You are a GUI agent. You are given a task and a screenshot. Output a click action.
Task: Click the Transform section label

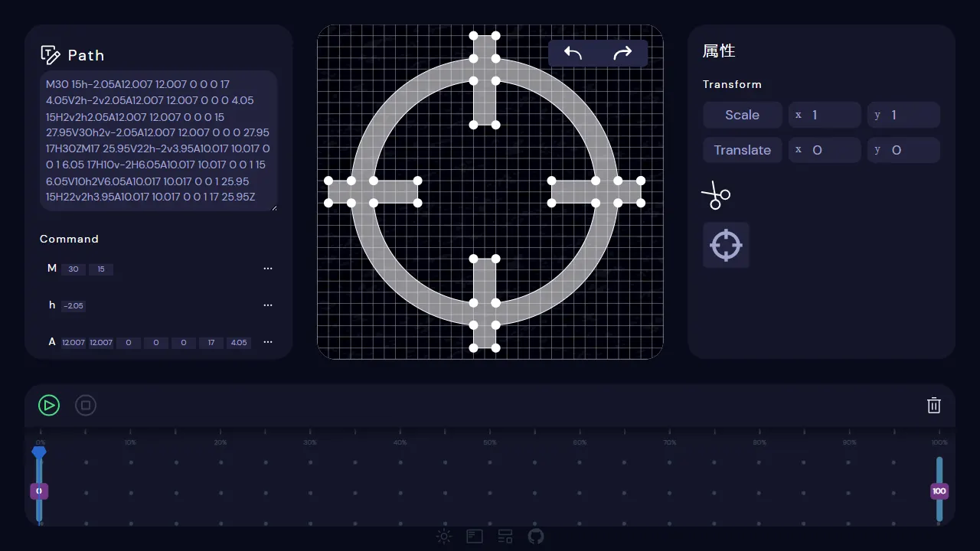[x=733, y=84]
